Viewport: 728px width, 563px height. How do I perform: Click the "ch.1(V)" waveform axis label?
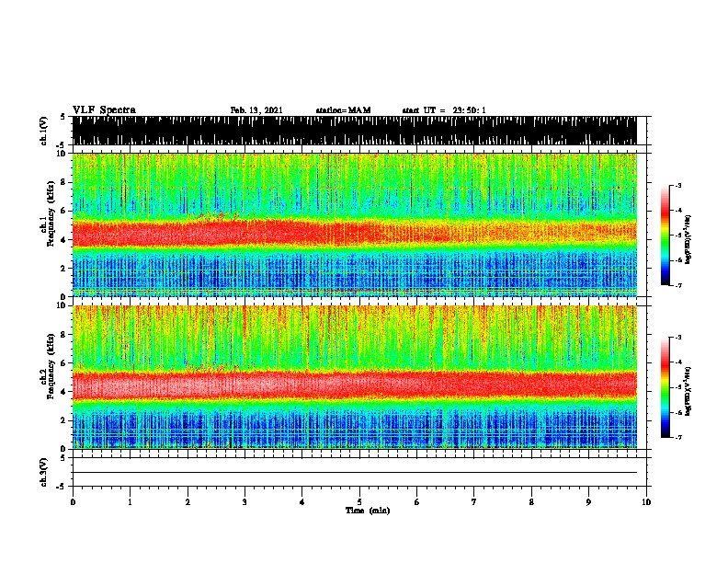[44, 131]
